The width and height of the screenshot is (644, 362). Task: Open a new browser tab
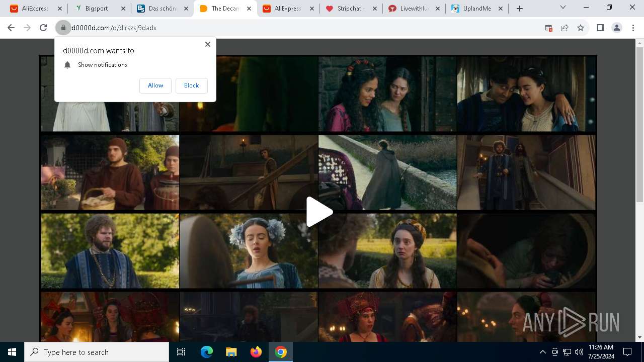(520, 9)
